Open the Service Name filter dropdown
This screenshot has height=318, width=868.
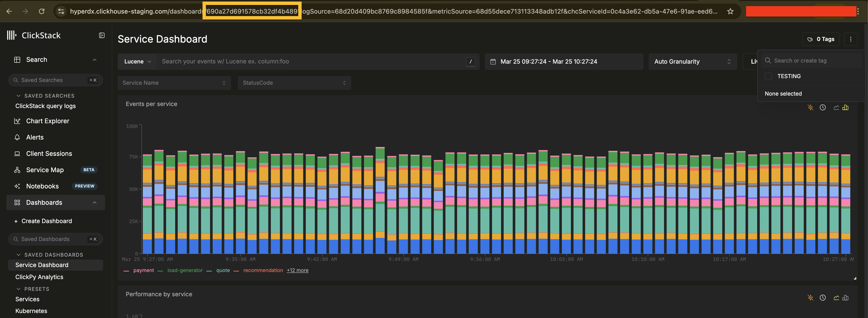(x=174, y=83)
